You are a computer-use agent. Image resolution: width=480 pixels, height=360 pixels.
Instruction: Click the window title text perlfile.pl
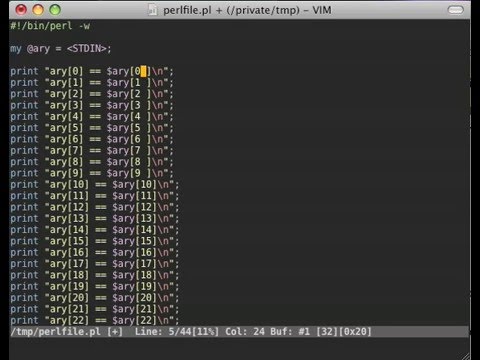(x=187, y=10)
